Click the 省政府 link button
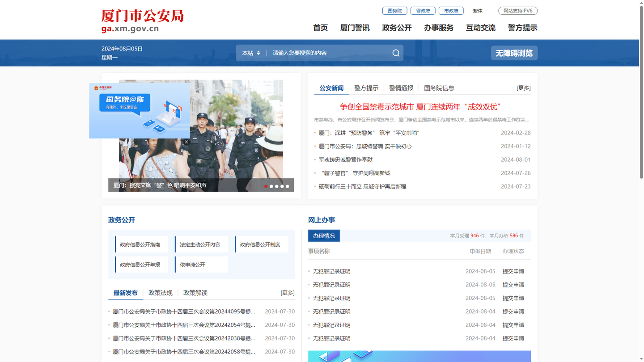This screenshot has width=644, height=362. tap(423, 11)
